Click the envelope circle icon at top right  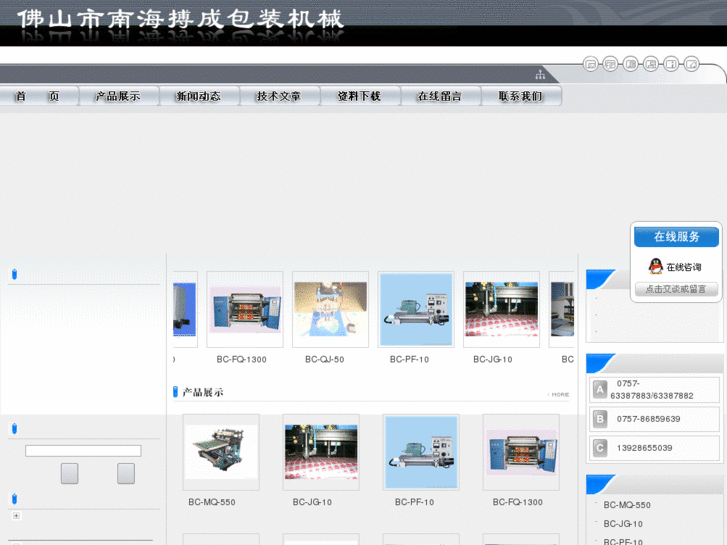coord(591,64)
